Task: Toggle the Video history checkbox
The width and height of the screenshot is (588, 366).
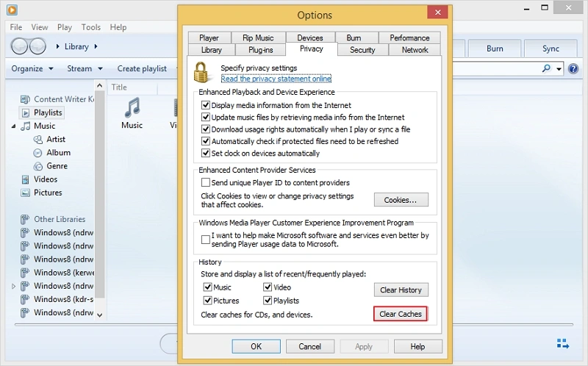Action: [x=268, y=287]
